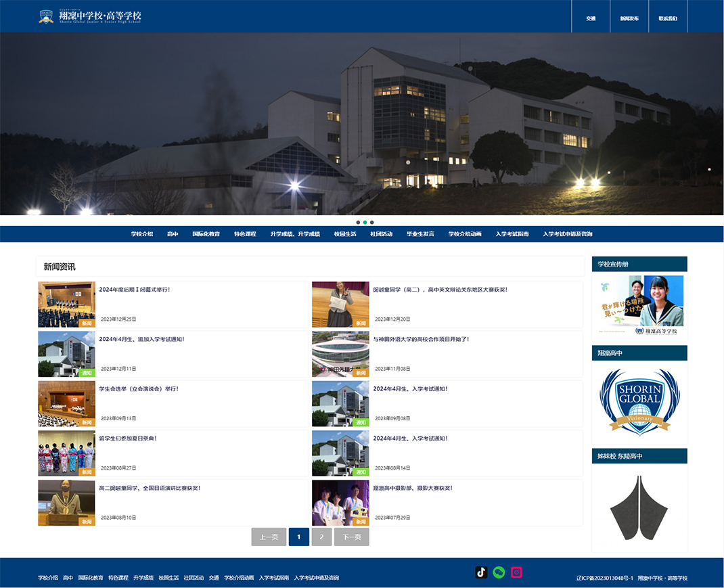This screenshot has width=724, height=588.
Task: Click the school brochure image in sidebar
Action: click(639, 305)
